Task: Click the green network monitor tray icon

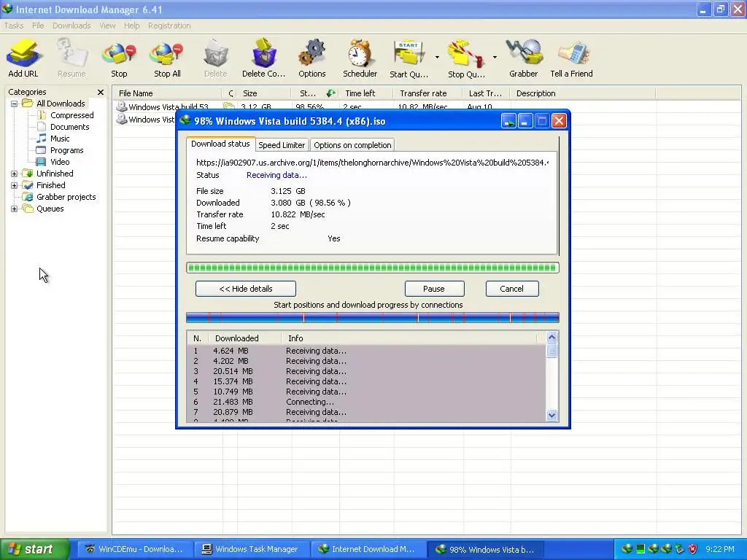Action: pos(640,549)
